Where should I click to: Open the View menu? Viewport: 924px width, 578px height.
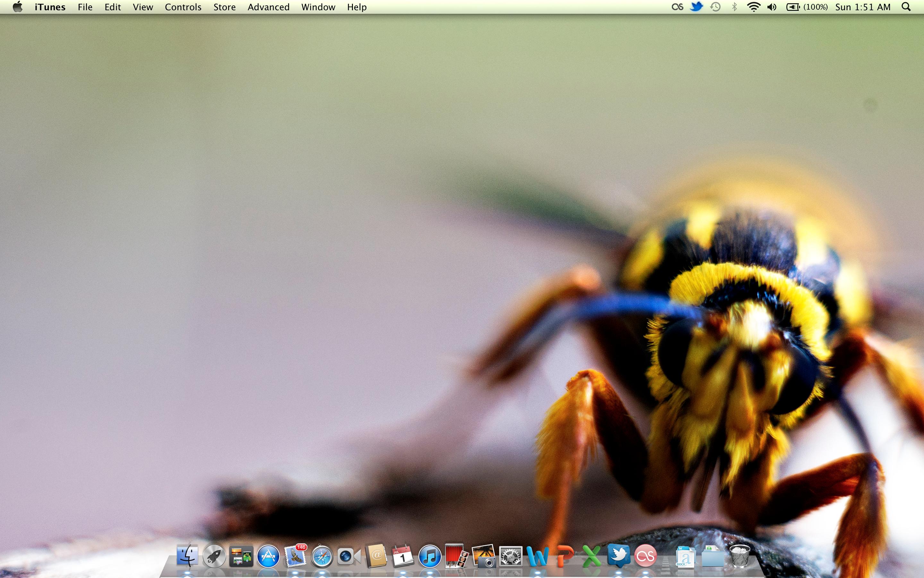tap(143, 7)
